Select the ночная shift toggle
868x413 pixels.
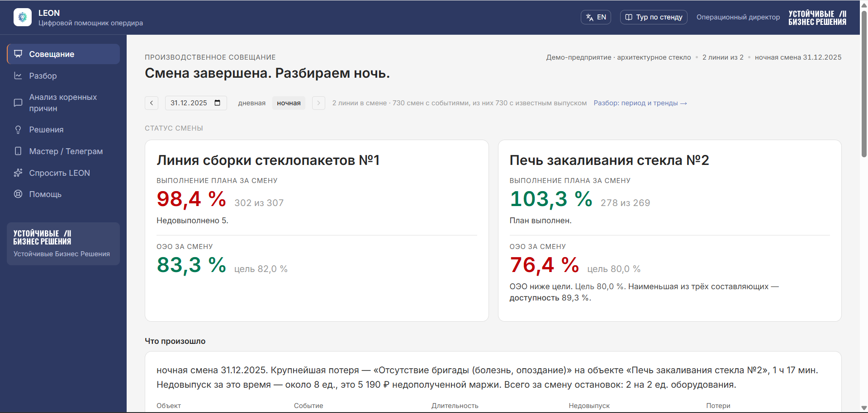[x=289, y=103]
